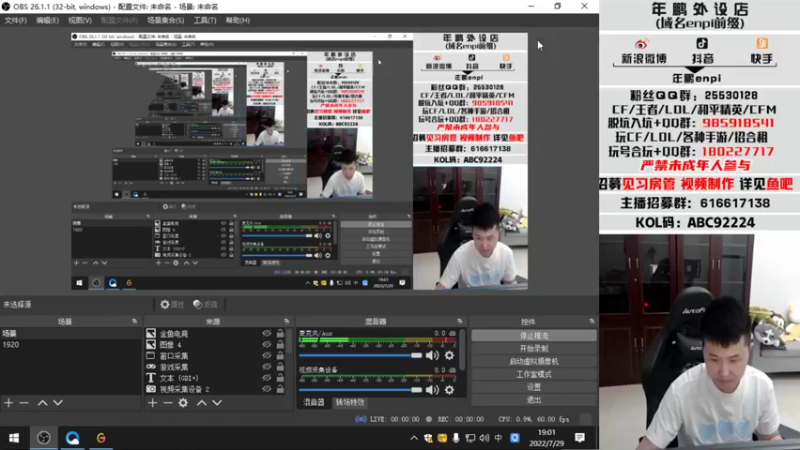
Task: Move the scene down in the 场景 panel
Action: 58,403
